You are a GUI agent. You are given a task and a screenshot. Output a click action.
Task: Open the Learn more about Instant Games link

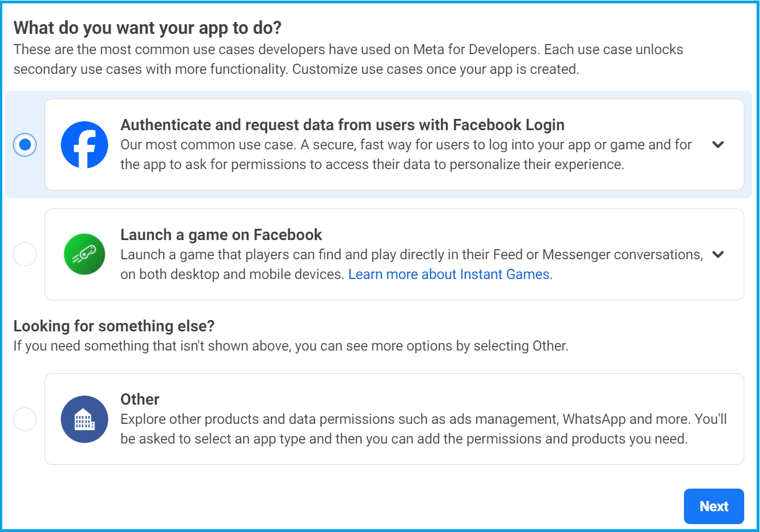click(x=450, y=274)
